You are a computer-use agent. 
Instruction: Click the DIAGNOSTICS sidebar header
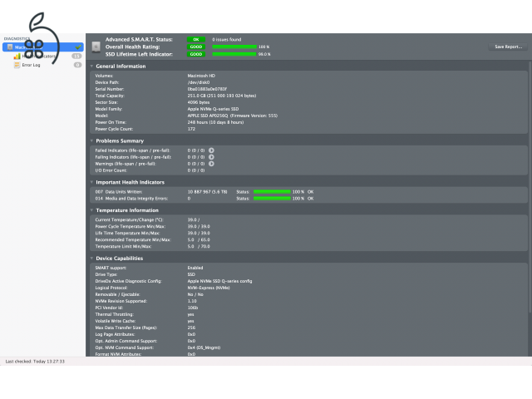(17, 39)
